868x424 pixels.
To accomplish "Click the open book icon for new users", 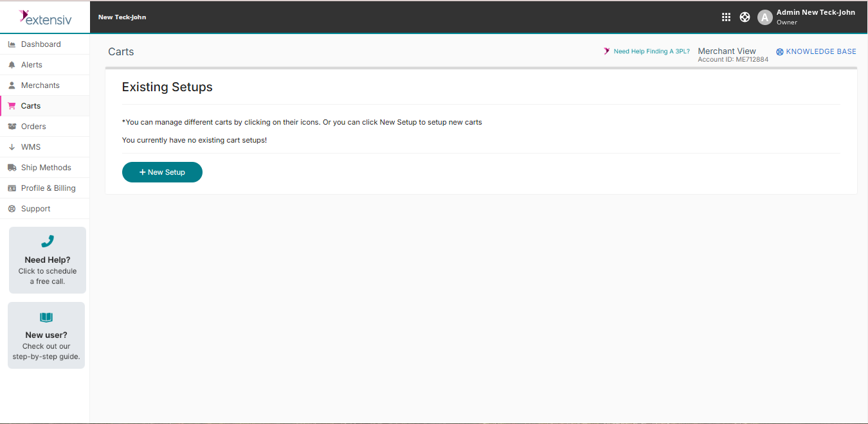I will click(46, 317).
